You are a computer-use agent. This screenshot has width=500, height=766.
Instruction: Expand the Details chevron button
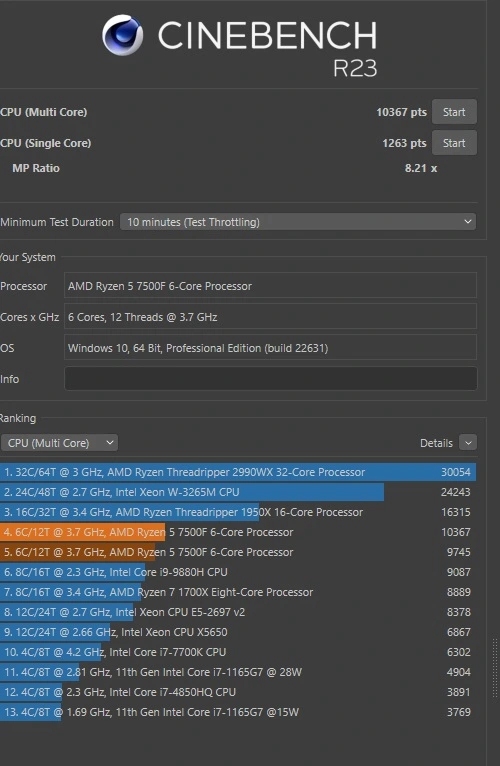coord(468,443)
